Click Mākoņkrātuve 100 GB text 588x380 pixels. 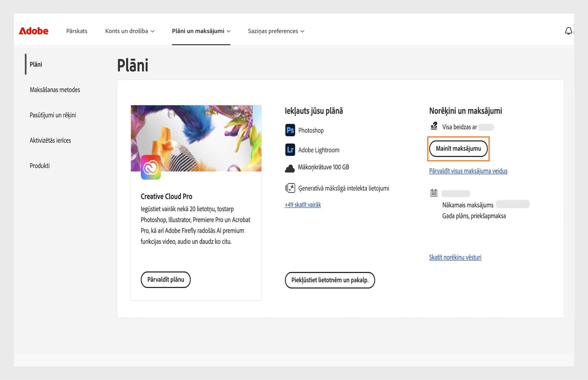pyautogui.click(x=323, y=167)
